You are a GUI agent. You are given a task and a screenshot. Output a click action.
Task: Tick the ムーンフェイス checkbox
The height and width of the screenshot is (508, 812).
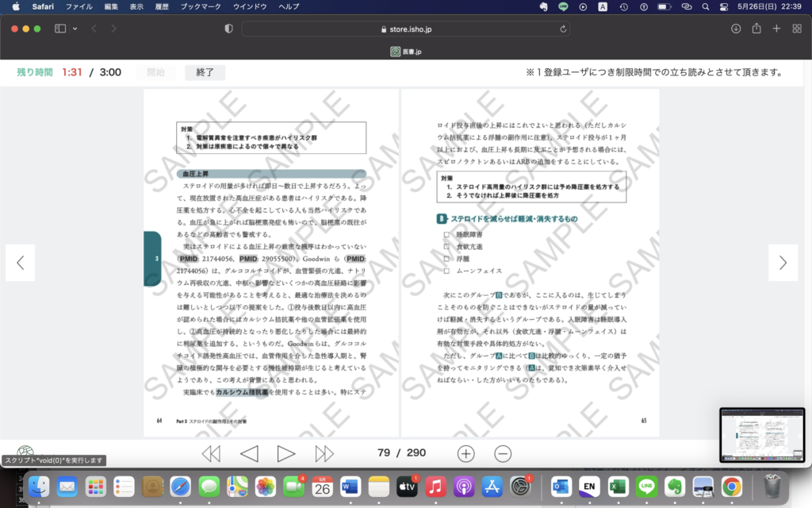(447, 271)
